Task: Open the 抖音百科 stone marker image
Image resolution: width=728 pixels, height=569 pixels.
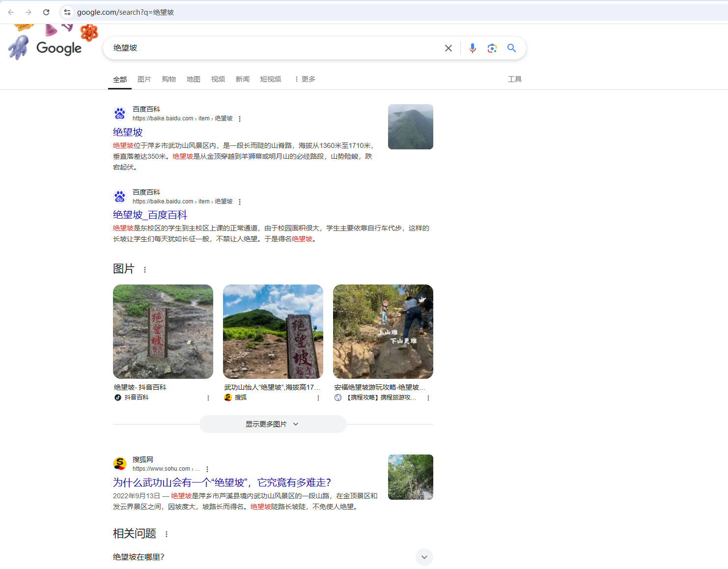Action: coord(163,332)
